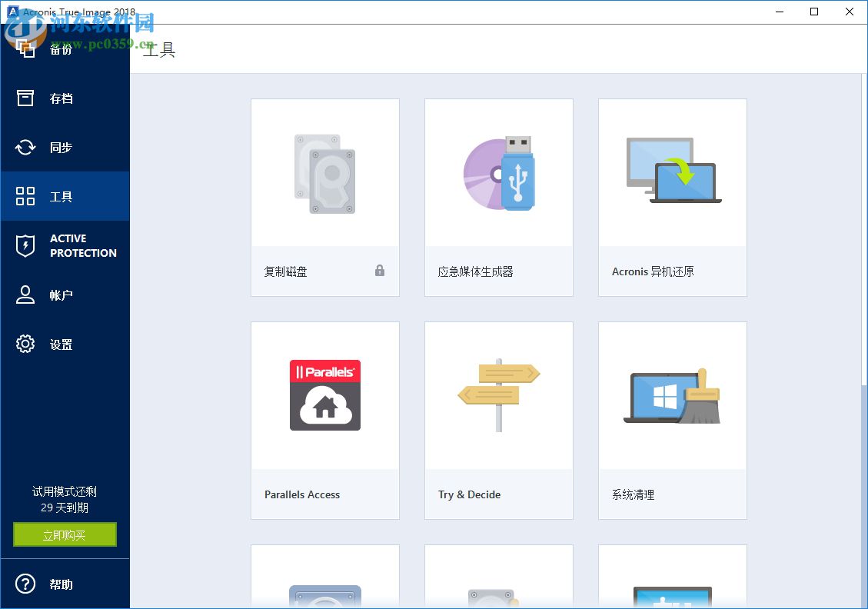Screen dimensions: 868x609
Task: Open the 系统清理 system cleanup tool
Action: tap(672, 419)
